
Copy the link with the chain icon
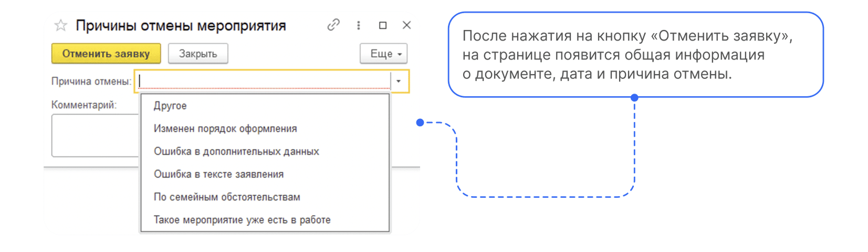pyautogui.click(x=333, y=25)
